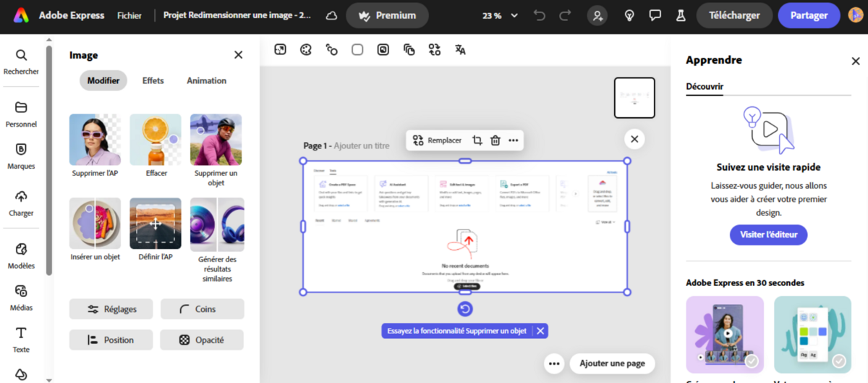Screen dimensions: 868x383
Task: Click the Visiter l'éditeur button
Action: [768, 235]
